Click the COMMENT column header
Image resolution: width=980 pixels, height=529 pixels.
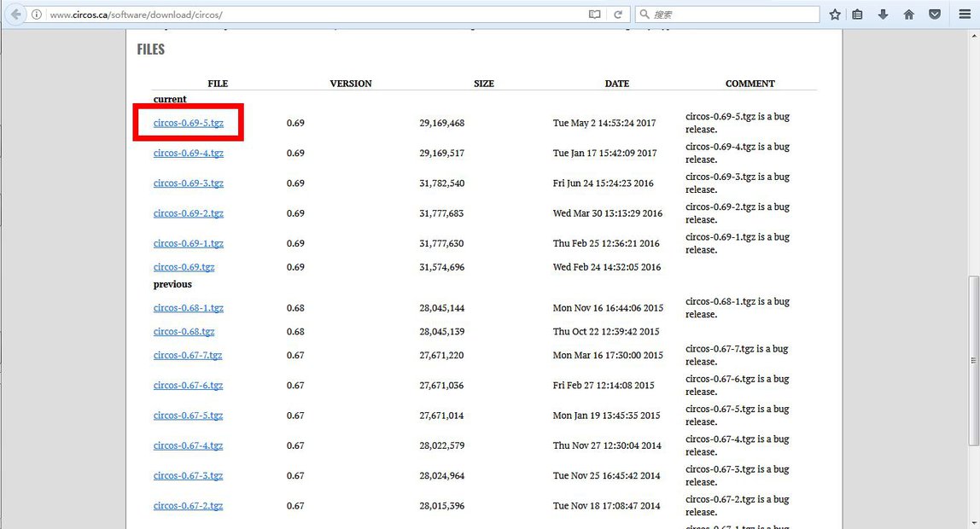pyautogui.click(x=750, y=84)
